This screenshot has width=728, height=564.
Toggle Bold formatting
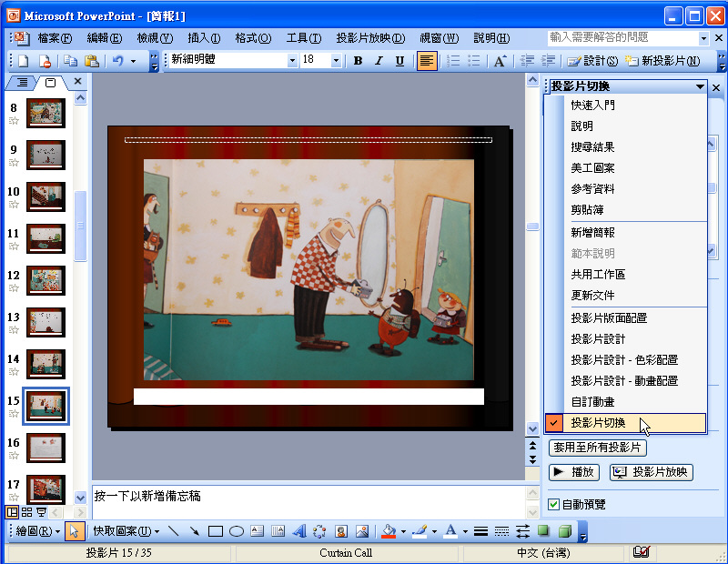(x=358, y=61)
